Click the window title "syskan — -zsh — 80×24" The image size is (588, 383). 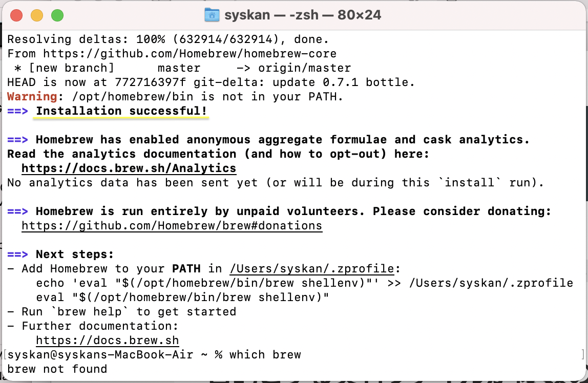pos(303,15)
